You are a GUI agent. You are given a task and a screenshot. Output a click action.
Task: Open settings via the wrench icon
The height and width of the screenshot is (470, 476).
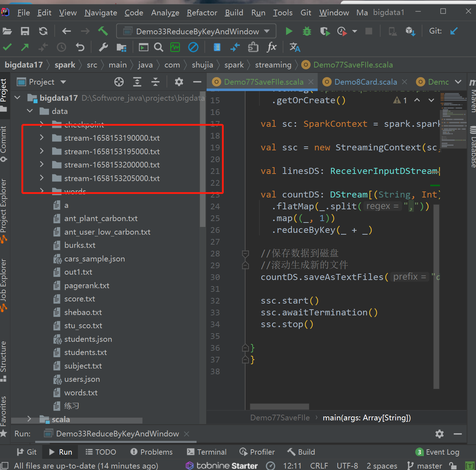103,47
